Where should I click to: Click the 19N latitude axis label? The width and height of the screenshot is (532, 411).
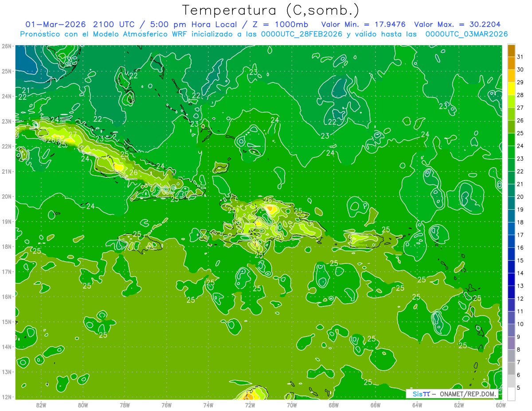point(7,221)
